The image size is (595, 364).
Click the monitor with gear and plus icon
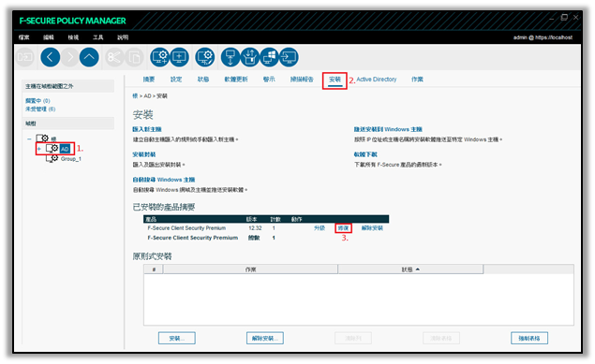coord(159,57)
